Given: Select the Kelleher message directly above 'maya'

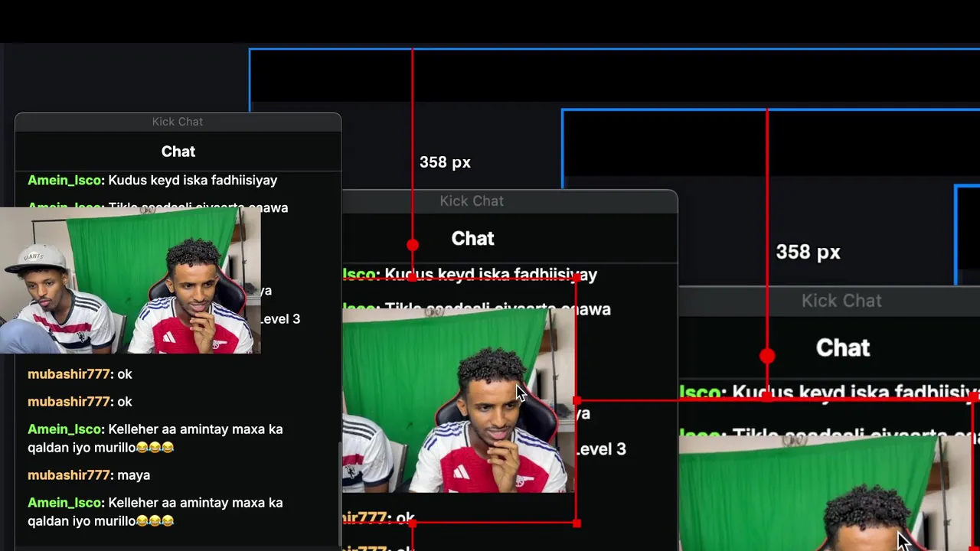Looking at the screenshot, I should [155, 438].
